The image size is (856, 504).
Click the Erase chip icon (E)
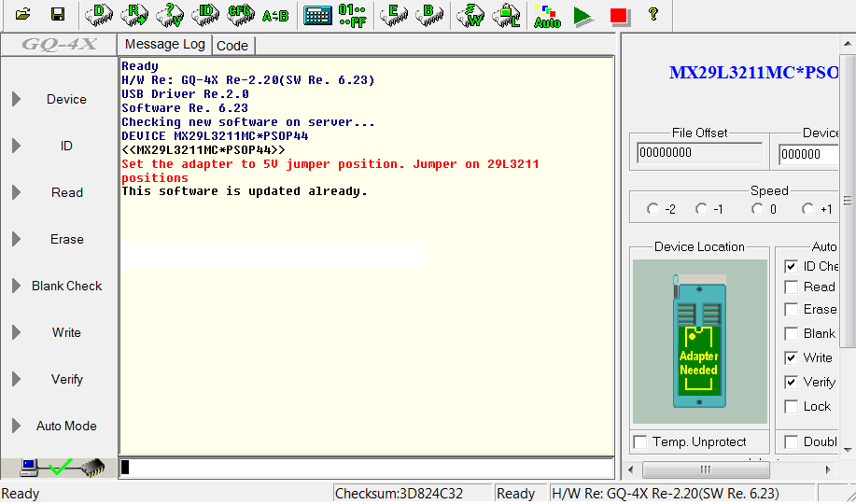[x=394, y=15]
